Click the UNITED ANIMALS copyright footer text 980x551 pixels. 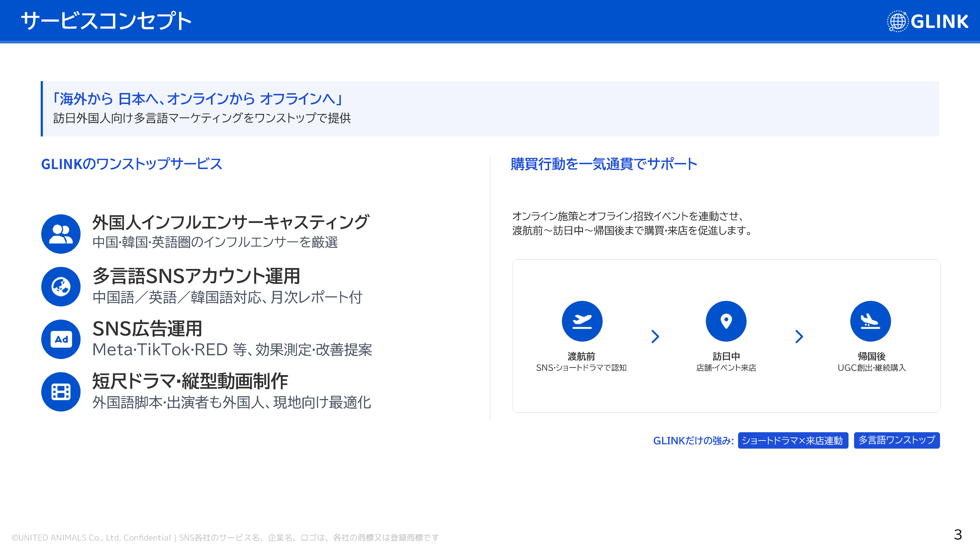pyautogui.click(x=225, y=537)
